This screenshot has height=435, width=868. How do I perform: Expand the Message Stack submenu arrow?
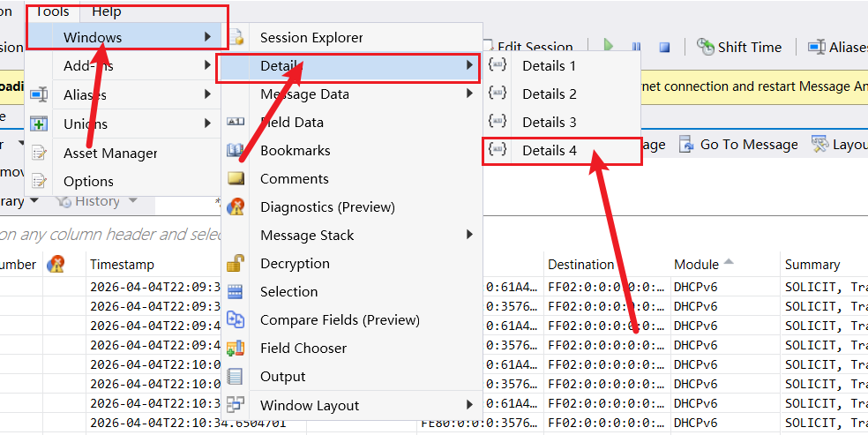coord(469,235)
